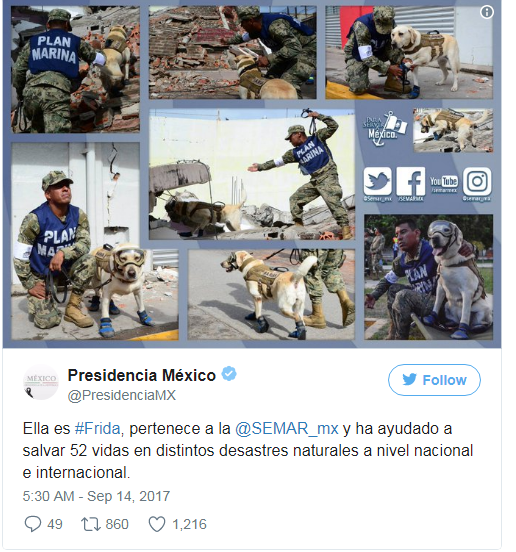Click the reply speech bubble icon

point(33,524)
